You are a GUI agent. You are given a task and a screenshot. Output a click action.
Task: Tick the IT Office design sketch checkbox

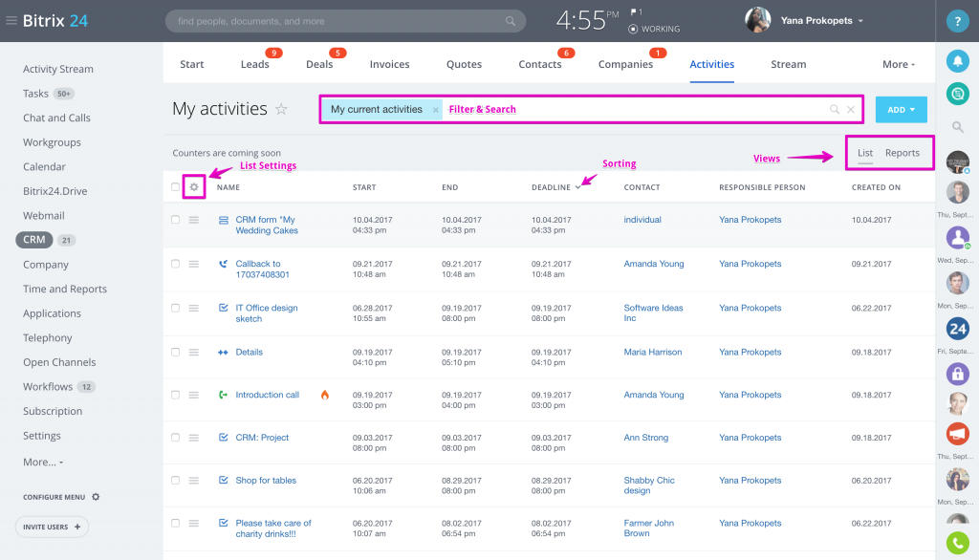(176, 309)
